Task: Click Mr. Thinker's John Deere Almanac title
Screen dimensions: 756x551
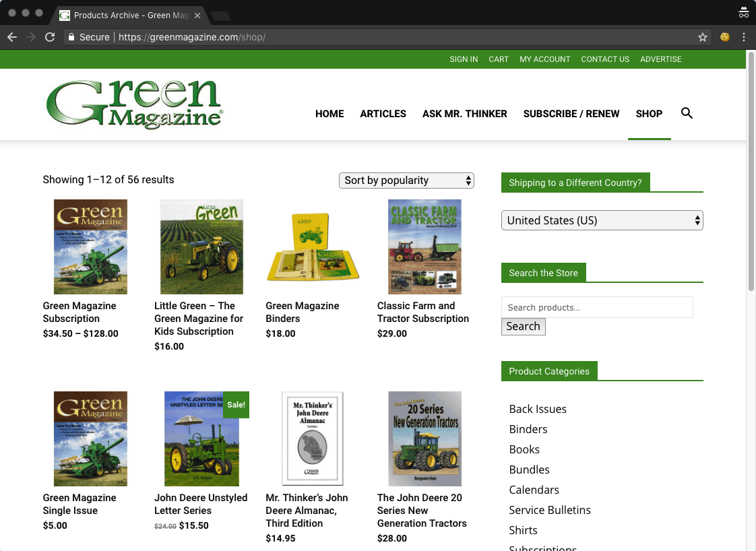Action: click(x=307, y=511)
